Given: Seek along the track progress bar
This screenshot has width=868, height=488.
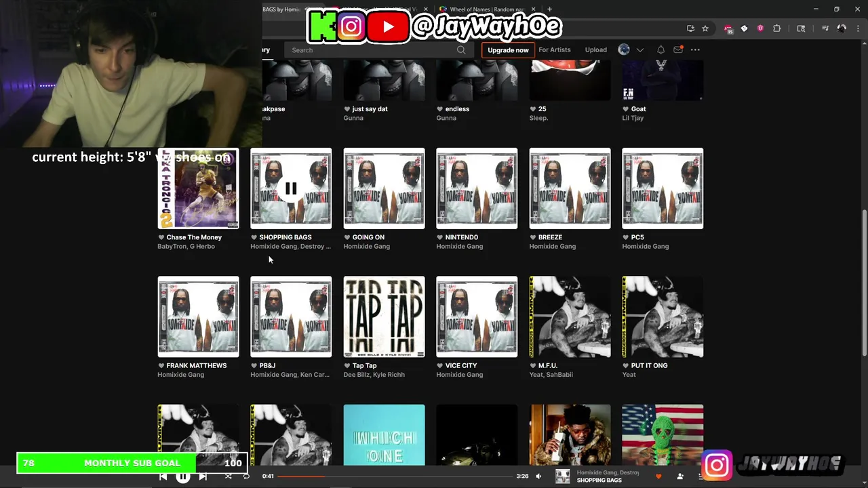Looking at the screenshot, I should click(x=395, y=476).
